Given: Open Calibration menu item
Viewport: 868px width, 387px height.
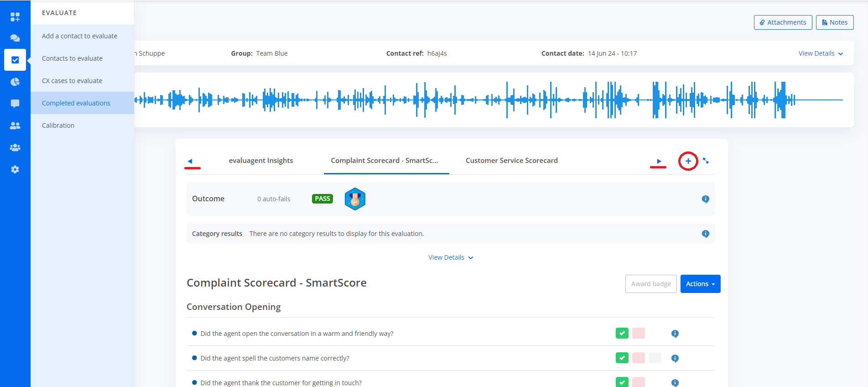Looking at the screenshot, I should [x=82, y=126].
